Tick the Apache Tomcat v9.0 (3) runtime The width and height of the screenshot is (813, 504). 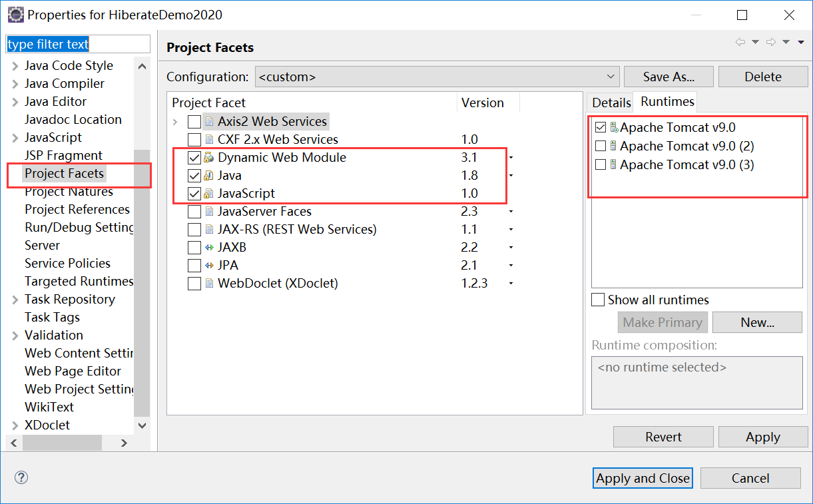[601, 164]
